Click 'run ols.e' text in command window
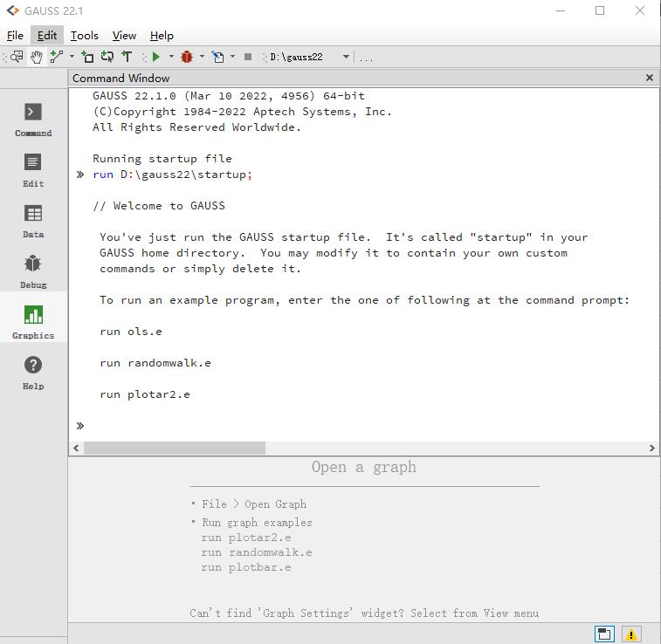The height and width of the screenshot is (644, 661). [131, 332]
